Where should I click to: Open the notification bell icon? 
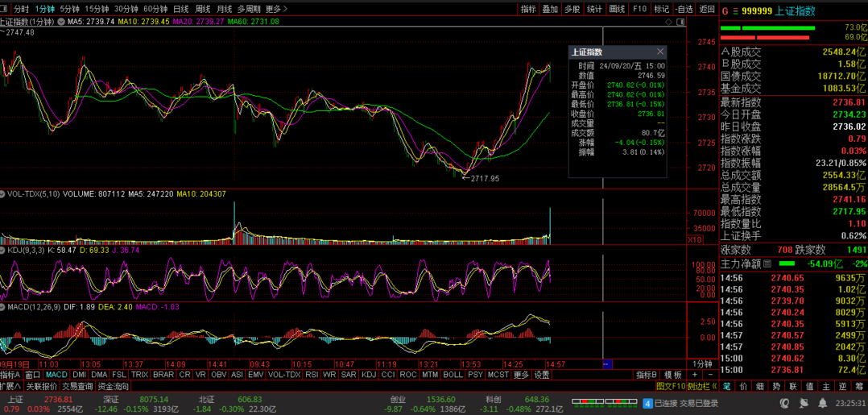(x=823, y=402)
